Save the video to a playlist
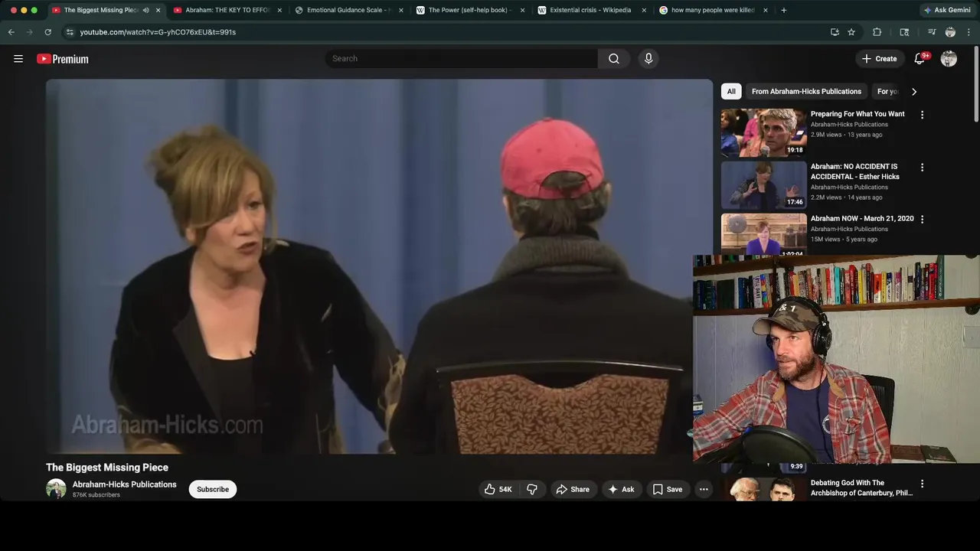The image size is (980, 551). coord(667,489)
